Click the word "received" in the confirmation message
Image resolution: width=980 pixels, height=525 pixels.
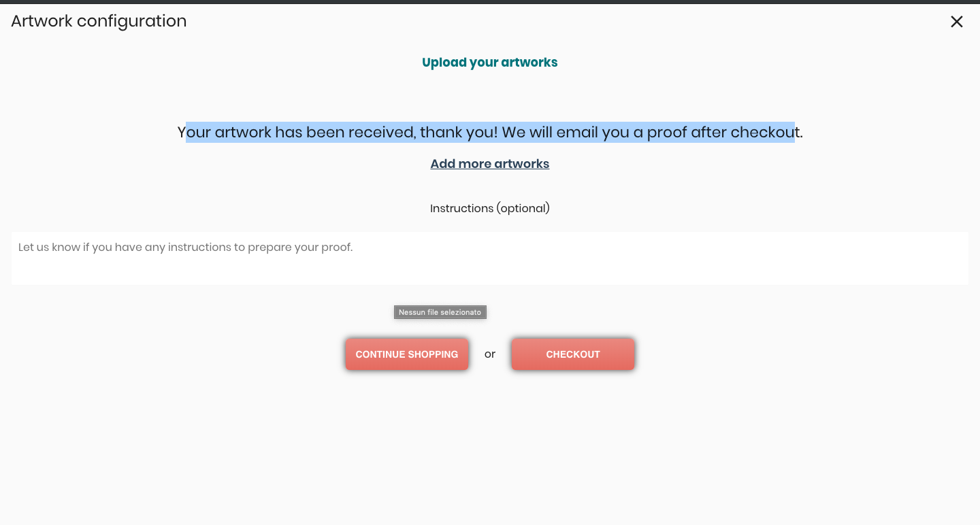pos(382,132)
